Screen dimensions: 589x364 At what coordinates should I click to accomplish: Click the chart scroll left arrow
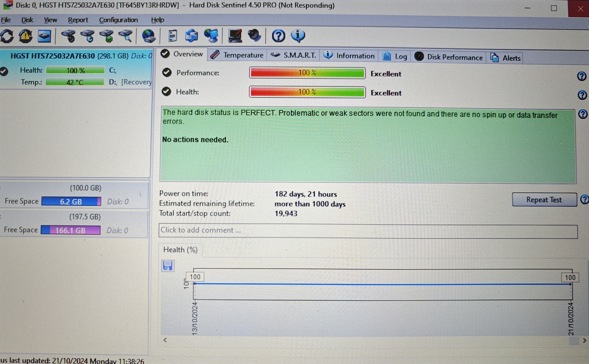pos(165,340)
